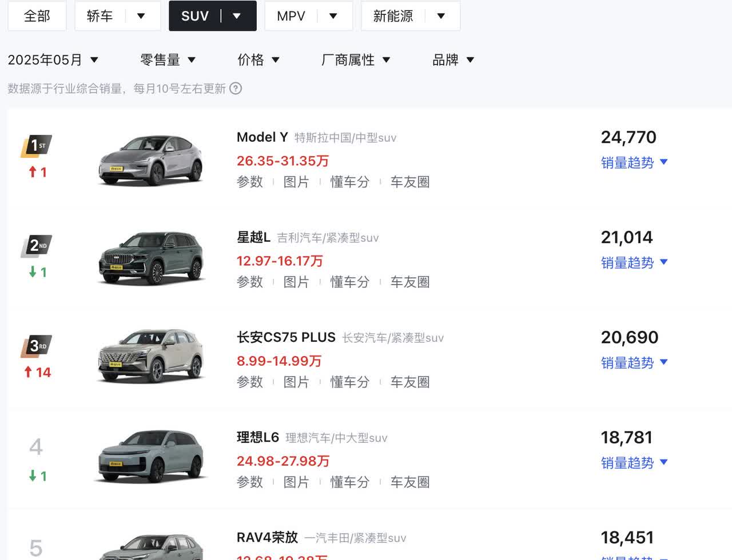Screen dimensions: 732x560
Task: Open 车友圈 for 星越L
Action: (x=410, y=282)
